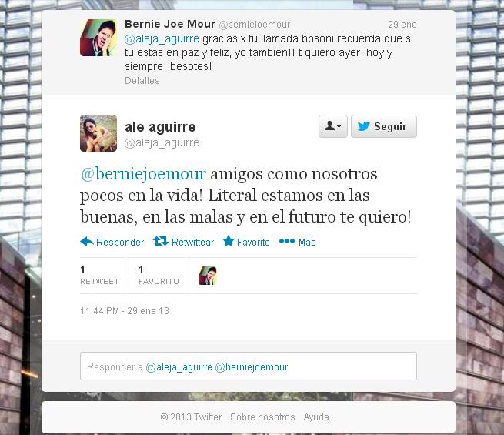This screenshot has height=435, width=504.
Task: Click the Retwittear retweet arrows icon
Action: click(x=161, y=241)
